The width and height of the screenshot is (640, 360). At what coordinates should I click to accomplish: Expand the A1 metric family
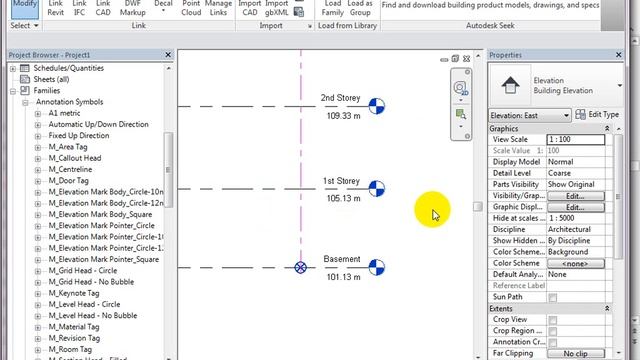pyautogui.click(x=38, y=114)
